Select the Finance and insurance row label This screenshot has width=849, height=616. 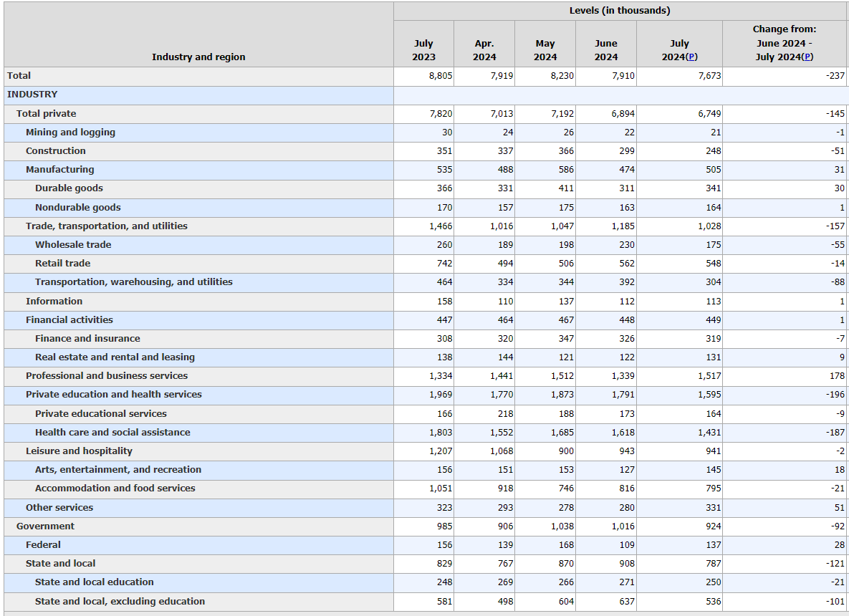click(87, 338)
